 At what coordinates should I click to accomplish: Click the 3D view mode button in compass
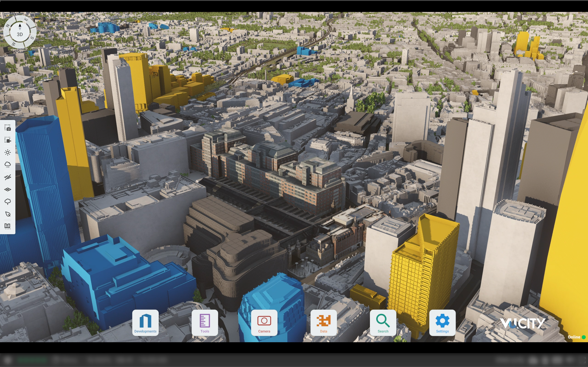[x=20, y=34]
